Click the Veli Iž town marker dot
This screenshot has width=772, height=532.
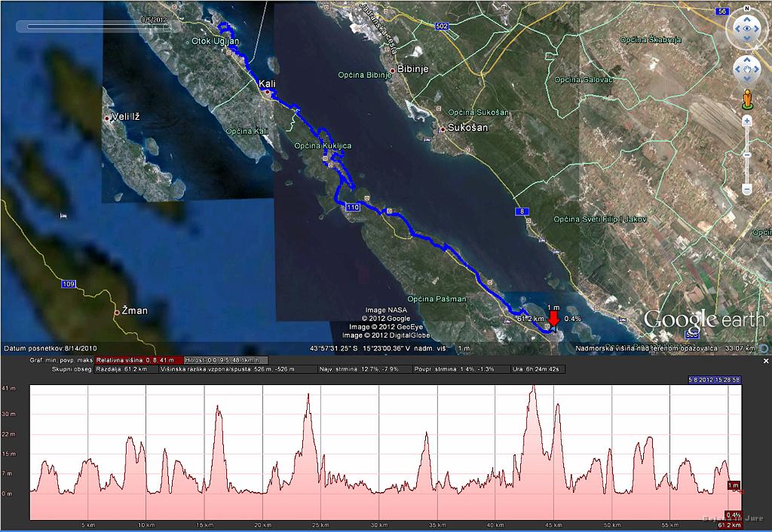[107, 118]
